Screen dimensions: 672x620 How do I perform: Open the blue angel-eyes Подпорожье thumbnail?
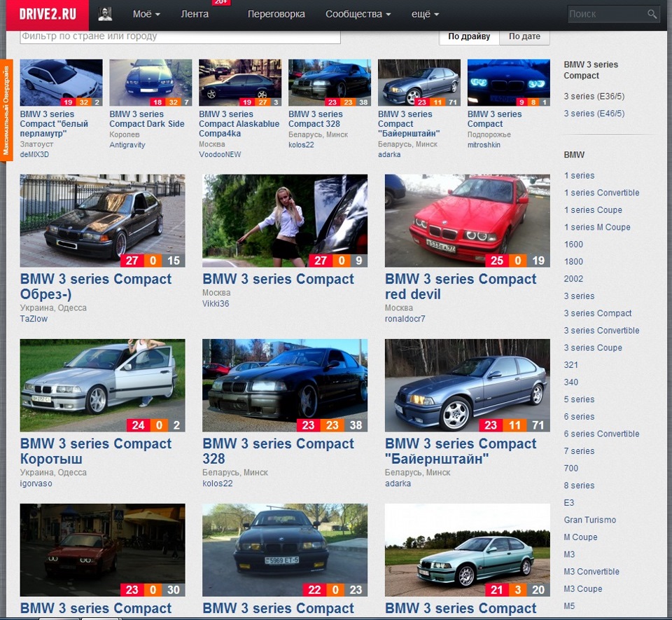pos(508,83)
